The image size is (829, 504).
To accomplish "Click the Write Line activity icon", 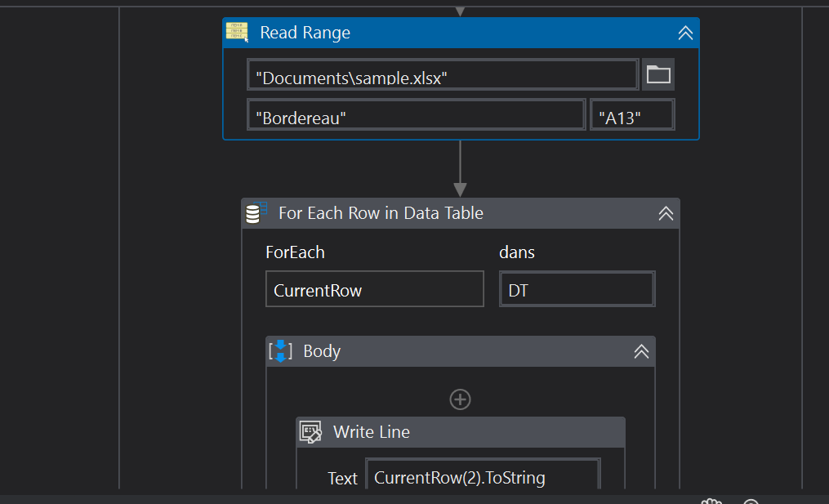I will click(310, 431).
